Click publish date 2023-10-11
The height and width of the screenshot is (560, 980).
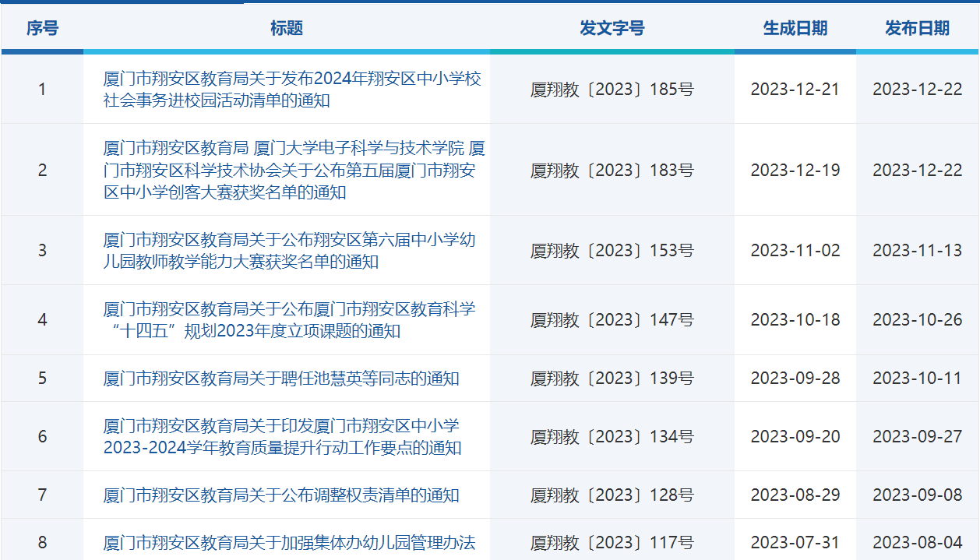pyautogui.click(x=918, y=379)
